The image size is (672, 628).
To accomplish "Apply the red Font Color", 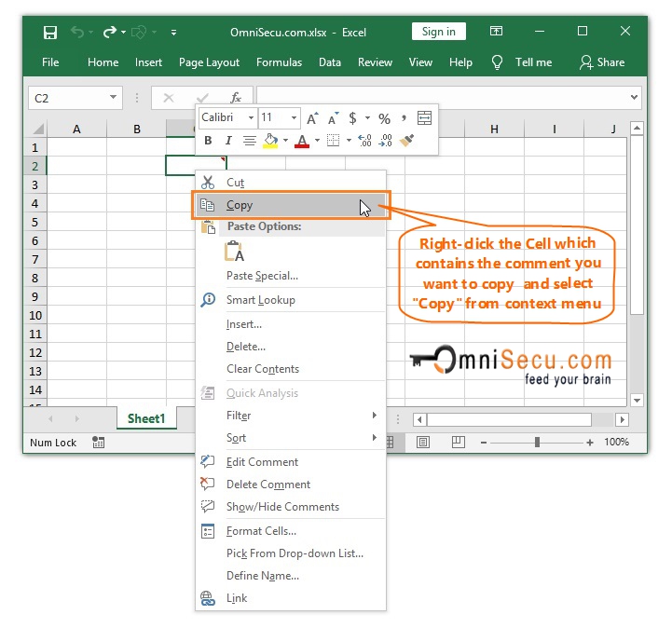I will point(302,141).
